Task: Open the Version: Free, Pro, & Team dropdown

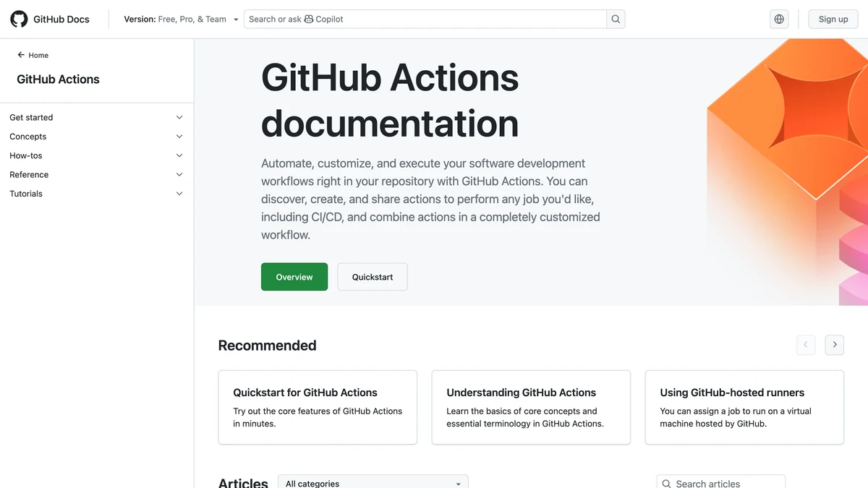Action: point(181,19)
